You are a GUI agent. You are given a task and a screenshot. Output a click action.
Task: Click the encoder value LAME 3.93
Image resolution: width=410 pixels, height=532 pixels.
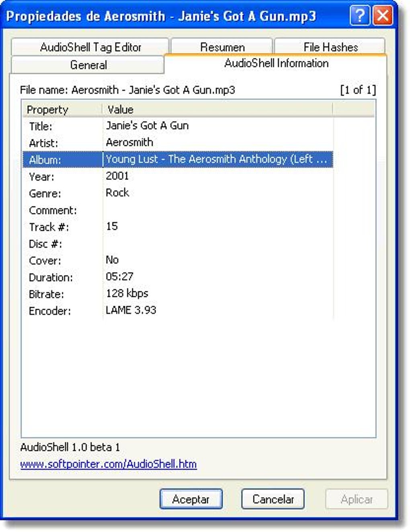[x=131, y=310]
